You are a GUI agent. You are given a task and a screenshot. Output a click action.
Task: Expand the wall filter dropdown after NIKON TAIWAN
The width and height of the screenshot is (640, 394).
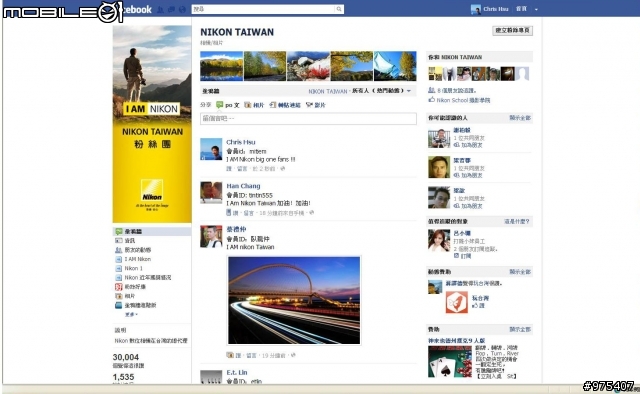[x=409, y=91]
